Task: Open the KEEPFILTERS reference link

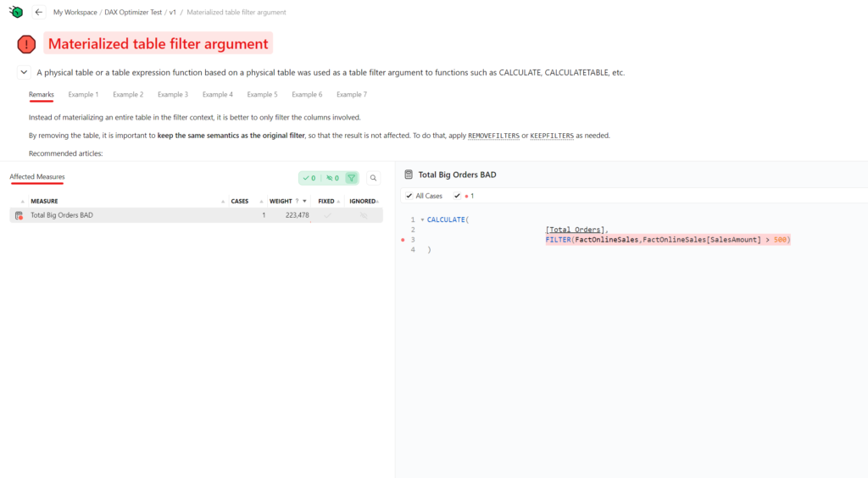Action: [x=552, y=136]
